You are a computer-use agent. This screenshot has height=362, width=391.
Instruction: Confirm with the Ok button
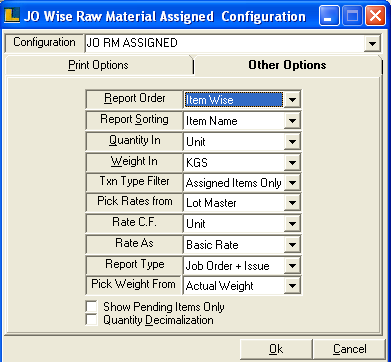tap(276, 349)
